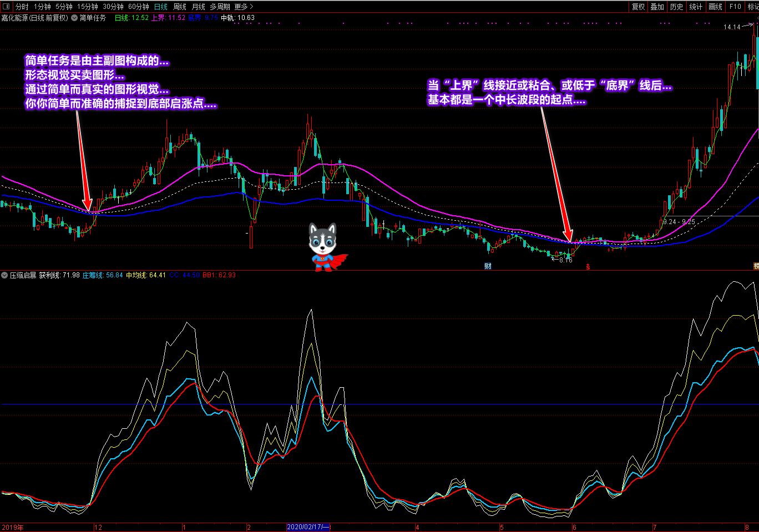759x532 pixels.
Task: Open the 多周期 multi-period view
Action: (220, 7)
